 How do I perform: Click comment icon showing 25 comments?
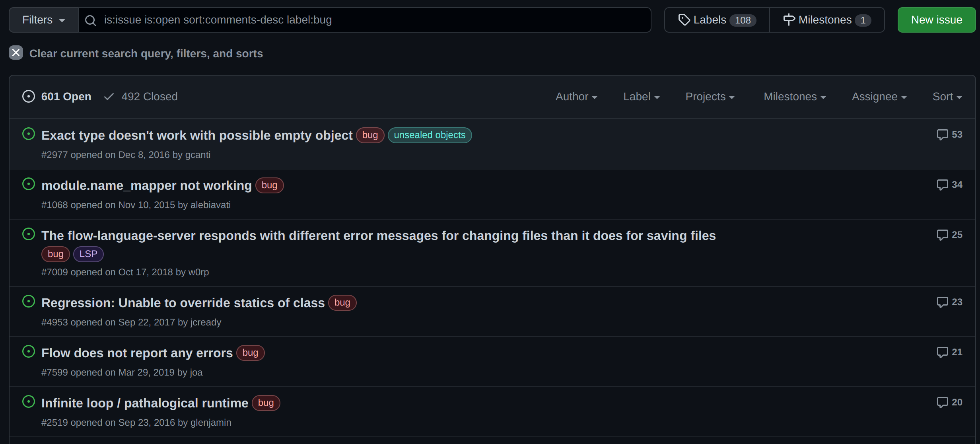(x=942, y=235)
